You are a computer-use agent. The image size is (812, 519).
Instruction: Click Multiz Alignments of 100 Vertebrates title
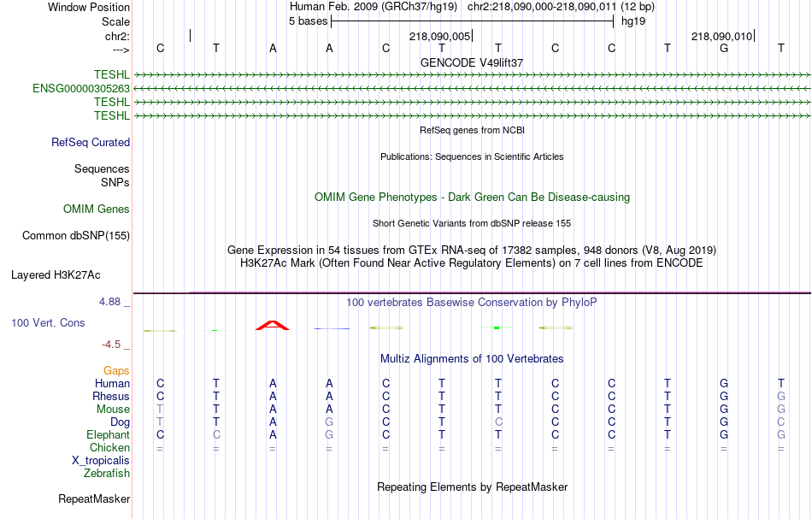[472, 358]
